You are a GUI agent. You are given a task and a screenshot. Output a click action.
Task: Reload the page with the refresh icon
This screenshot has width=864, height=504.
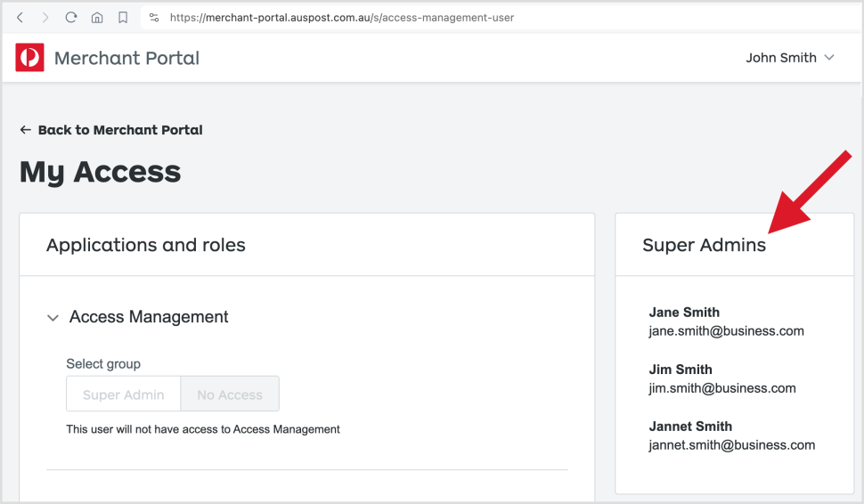click(71, 18)
